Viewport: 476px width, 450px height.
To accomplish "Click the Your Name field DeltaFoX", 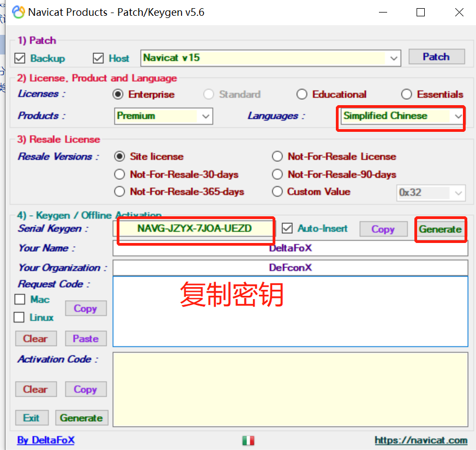I will point(290,248).
